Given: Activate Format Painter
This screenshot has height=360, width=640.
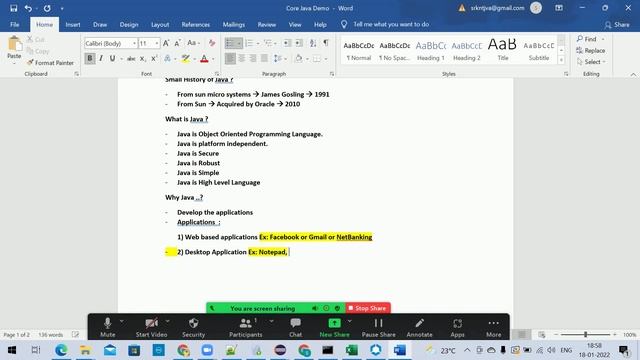Looking at the screenshot, I should pos(50,62).
